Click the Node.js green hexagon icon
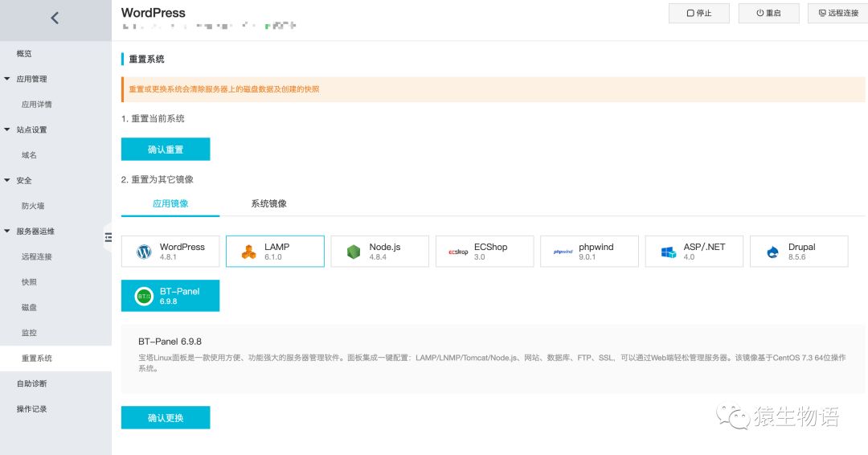The width and height of the screenshot is (868, 455). pos(354,252)
